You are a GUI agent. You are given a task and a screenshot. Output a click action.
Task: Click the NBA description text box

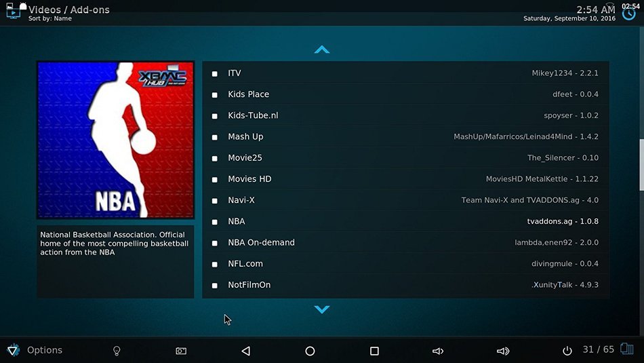pyautogui.click(x=115, y=261)
